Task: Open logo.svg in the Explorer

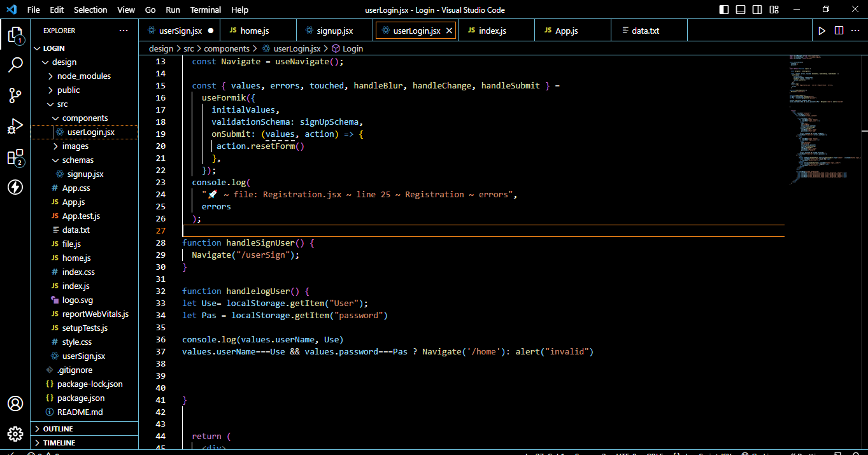Action: pos(84,300)
